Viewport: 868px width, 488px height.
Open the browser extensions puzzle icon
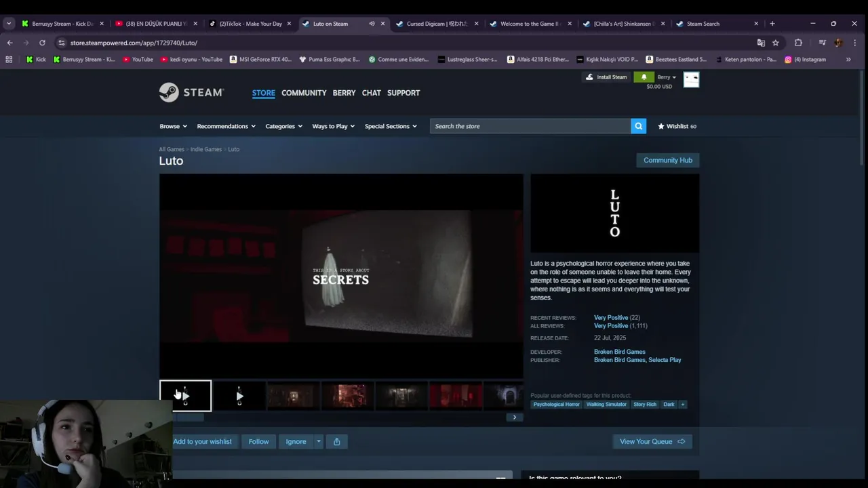[798, 43]
